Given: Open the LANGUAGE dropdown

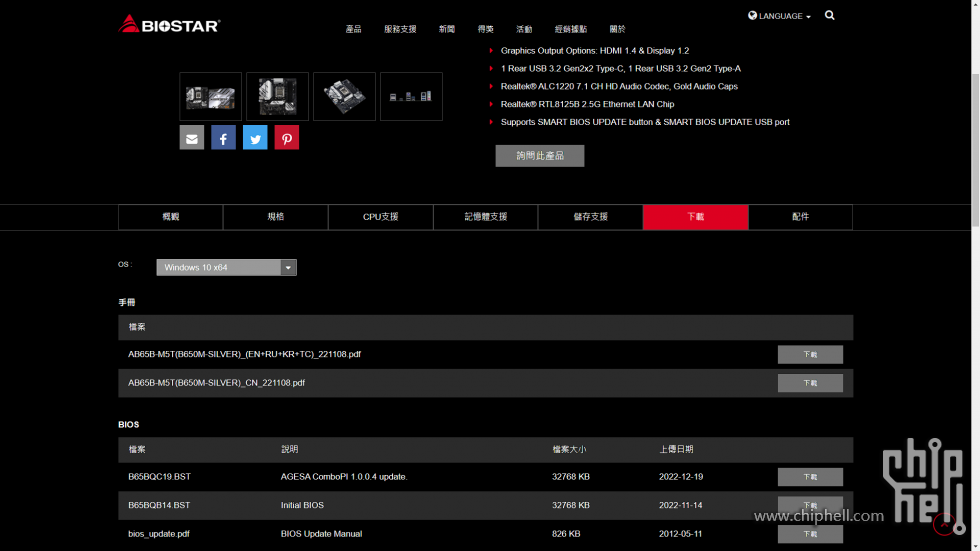Looking at the screenshot, I should pyautogui.click(x=780, y=16).
